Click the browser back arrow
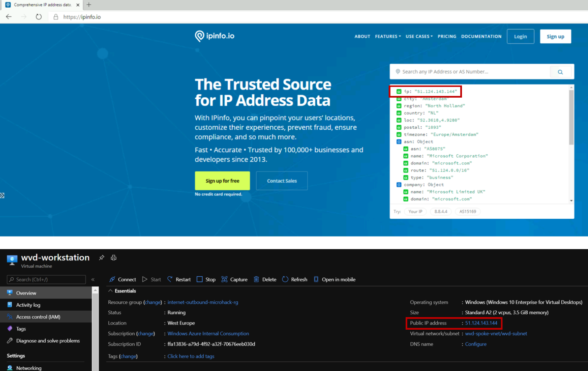The image size is (588, 371). [x=9, y=17]
